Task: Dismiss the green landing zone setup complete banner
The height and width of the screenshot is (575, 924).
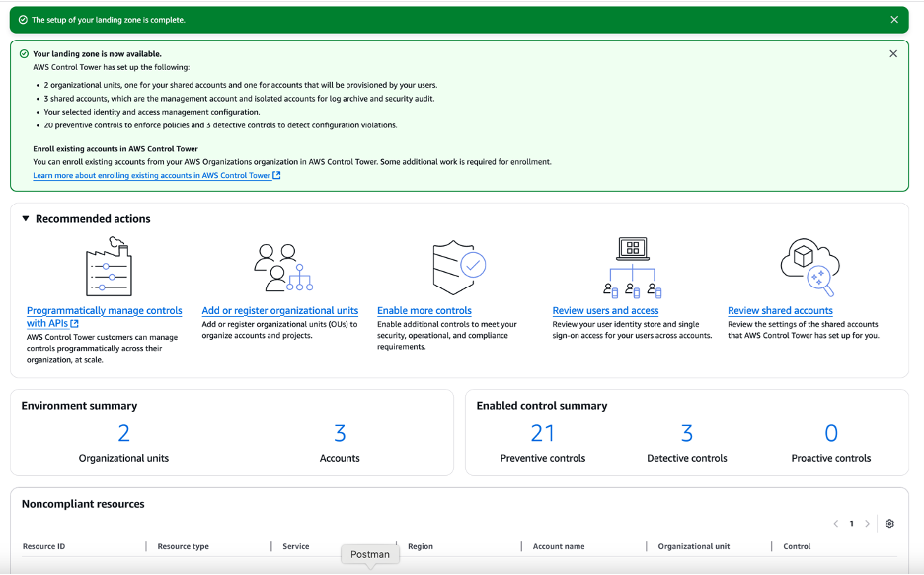Action: click(894, 20)
